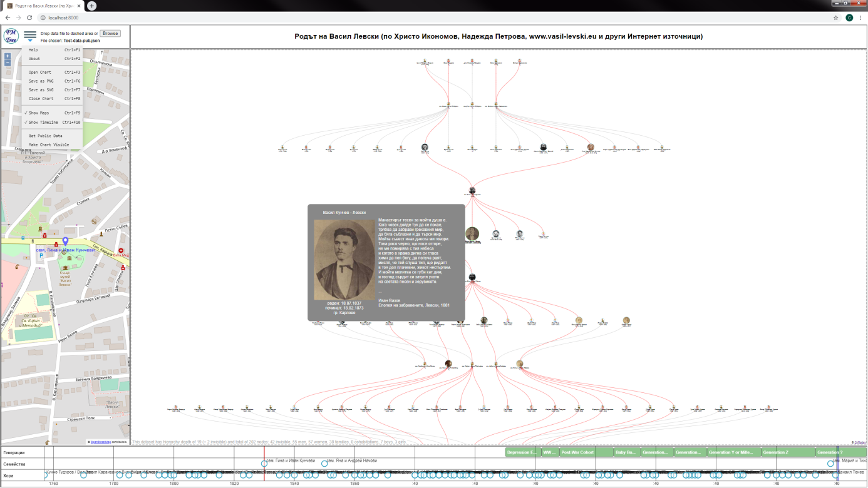Bookmark page with the star icon
The width and height of the screenshot is (868, 488).
835,18
